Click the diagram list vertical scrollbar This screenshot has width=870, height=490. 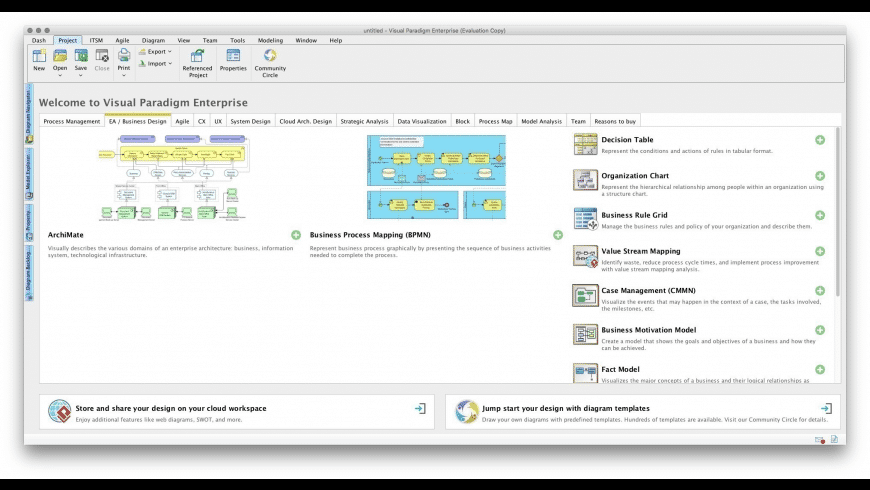837,212
